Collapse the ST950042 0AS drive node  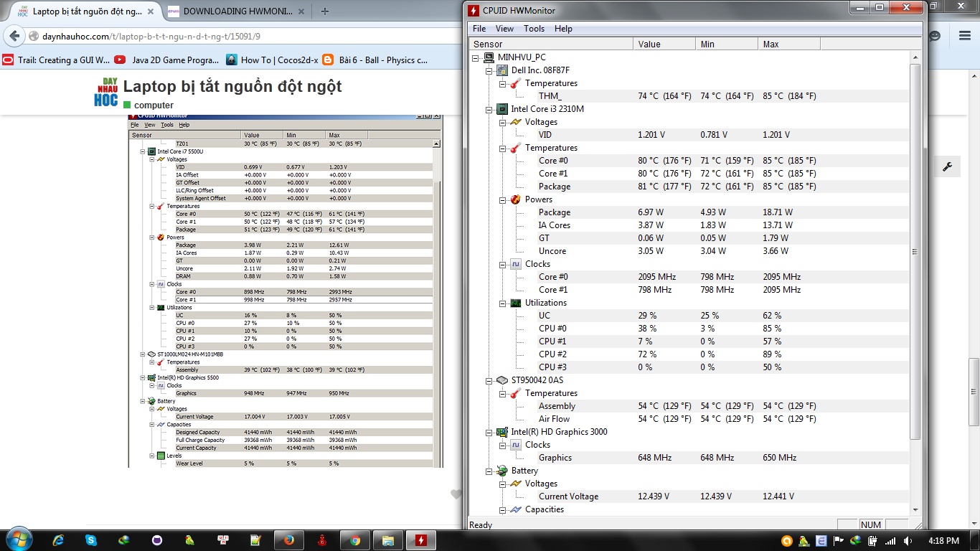(x=489, y=380)
